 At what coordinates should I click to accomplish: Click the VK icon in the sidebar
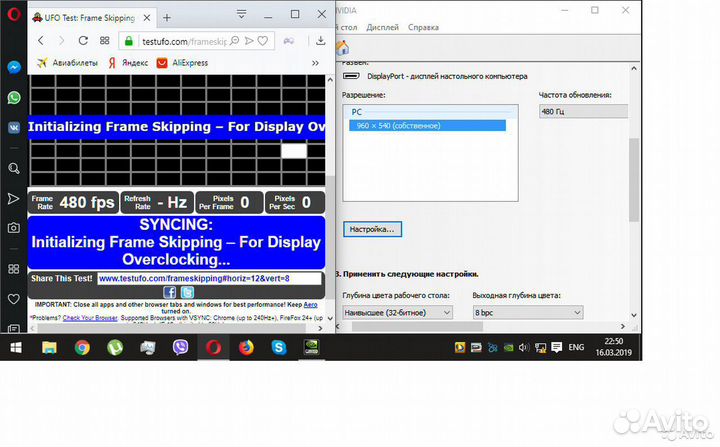pyautogui.click(x=14, y=128)
